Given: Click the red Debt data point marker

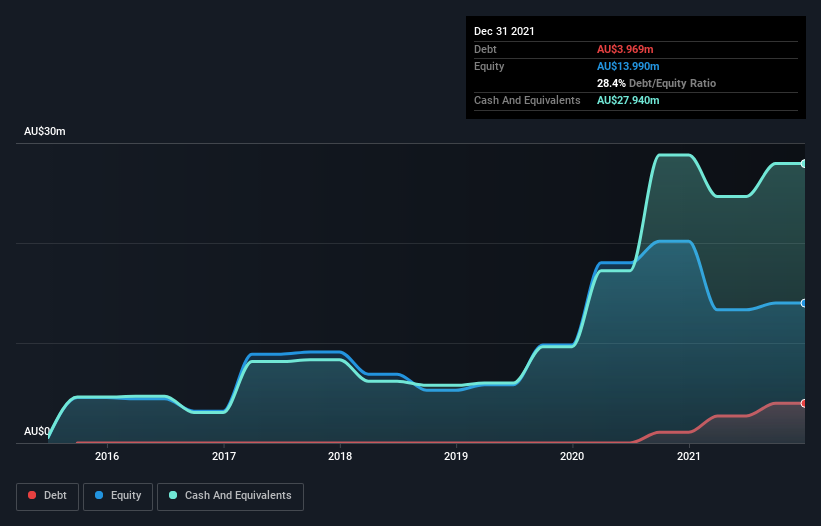Looking at the screenshot, I should (804, 404).
